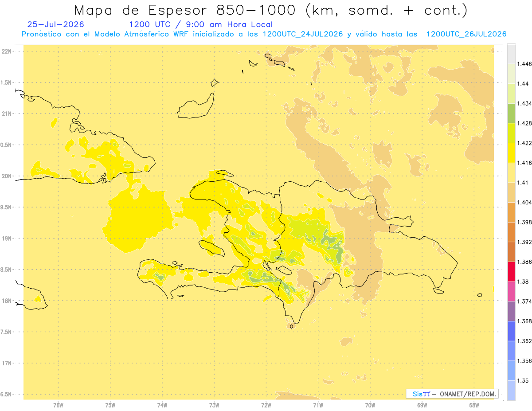Viewport: 532px width, 411px height.
Task: Click the colorbar value 1.416
Action: (x=525, y=163)
